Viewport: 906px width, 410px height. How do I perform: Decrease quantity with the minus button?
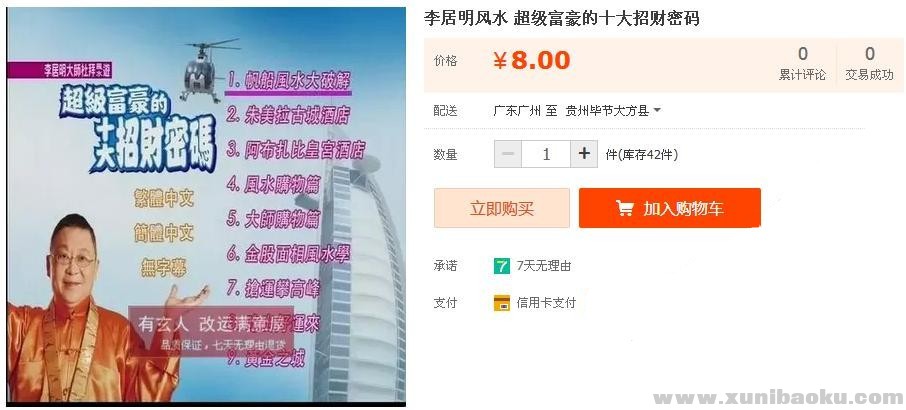point(508,154)
